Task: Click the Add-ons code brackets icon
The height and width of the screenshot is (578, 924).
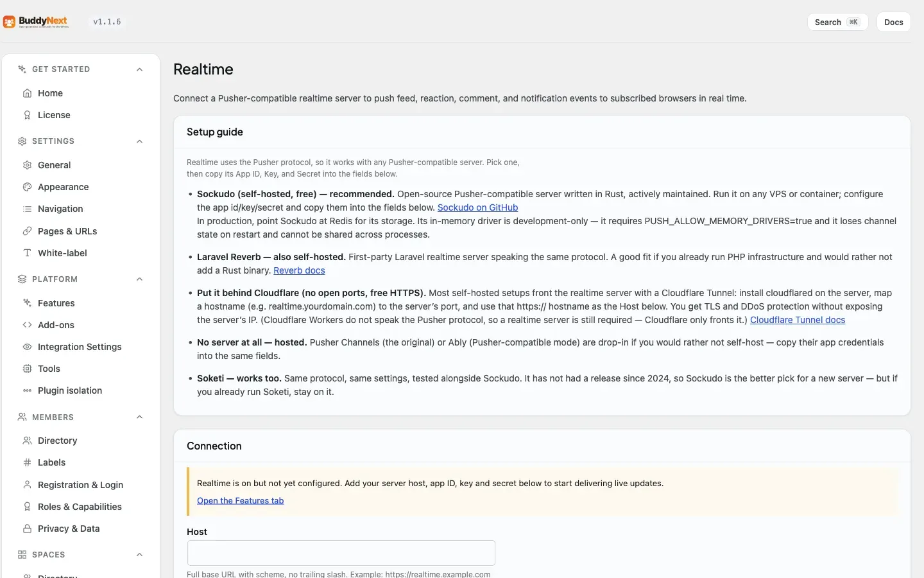Action: [x=27, y=325]
